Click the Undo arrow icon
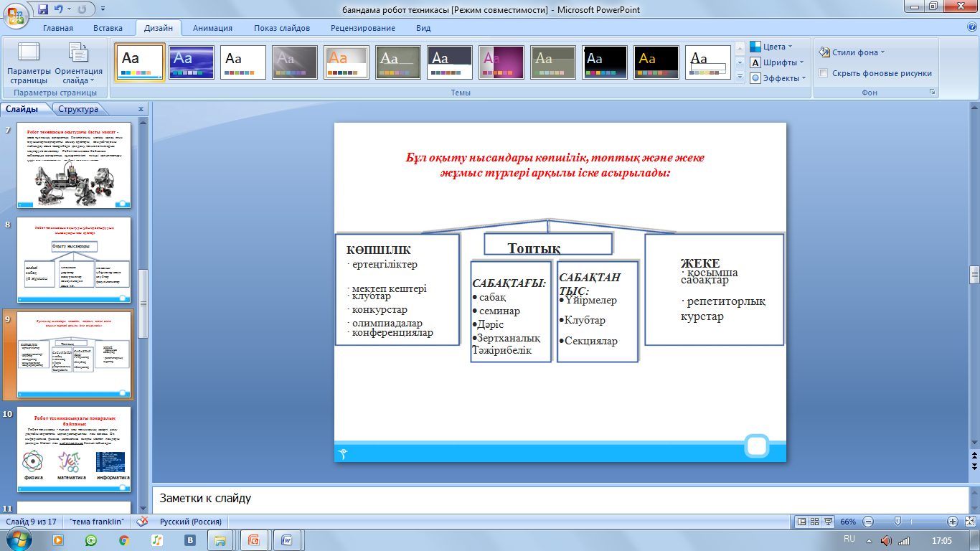This screenshot has width=980, height=551. pos(59,10)
